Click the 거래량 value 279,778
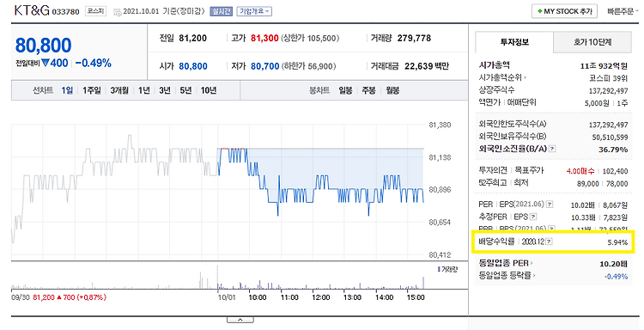The width and height of the screenshot is (644, 330). [414, 38]
